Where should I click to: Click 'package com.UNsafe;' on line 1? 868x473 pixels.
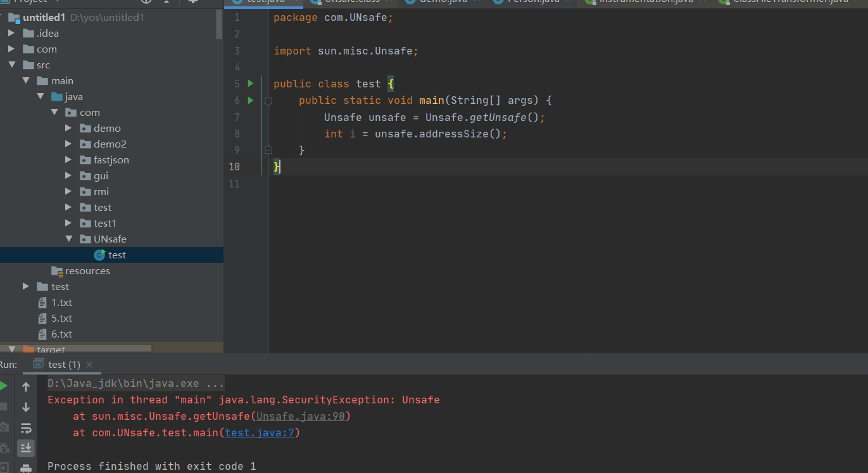coord(334,18)
